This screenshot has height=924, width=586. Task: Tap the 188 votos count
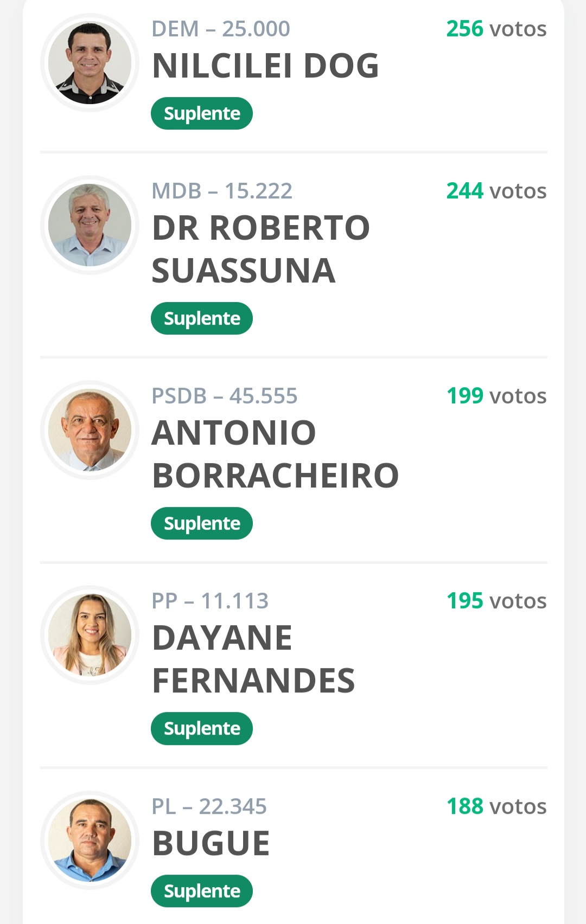click(x=496, y=806)
